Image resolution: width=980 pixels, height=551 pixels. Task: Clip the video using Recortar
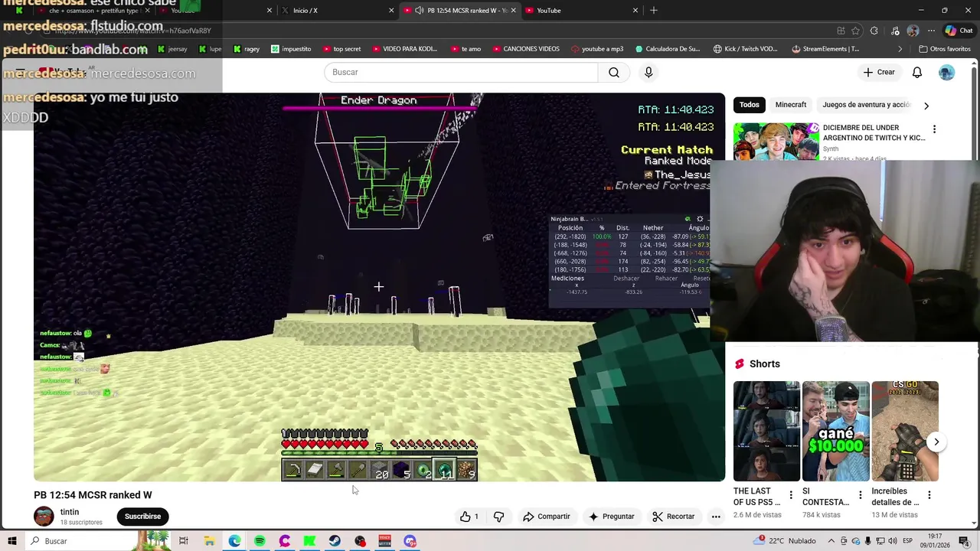pos(674,517)
